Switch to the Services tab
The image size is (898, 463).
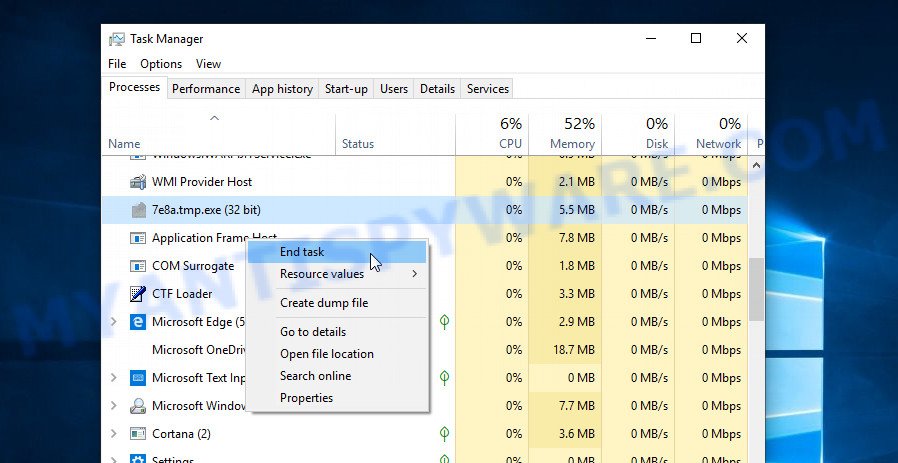[x=488, y=89]
